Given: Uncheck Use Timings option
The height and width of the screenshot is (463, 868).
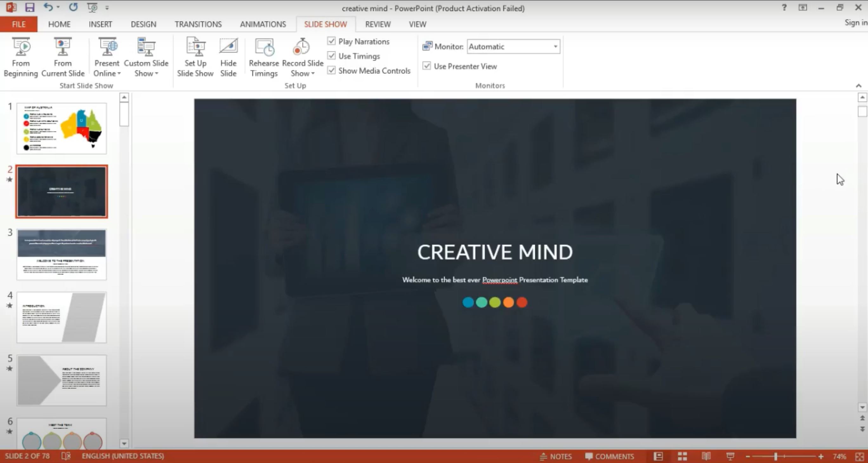Looking at the screenshot, I should click(x=331, y=56).
